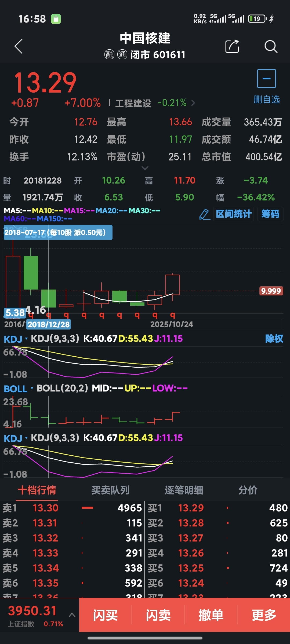Tap 区间统计 button
The width and height of the screenshot is (290, 644).
pos(234,214)
